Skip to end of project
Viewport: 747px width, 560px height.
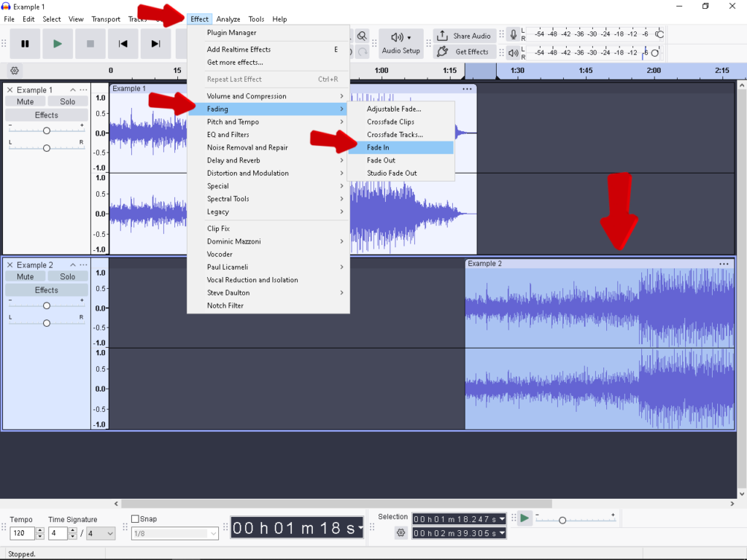[155, 44]
